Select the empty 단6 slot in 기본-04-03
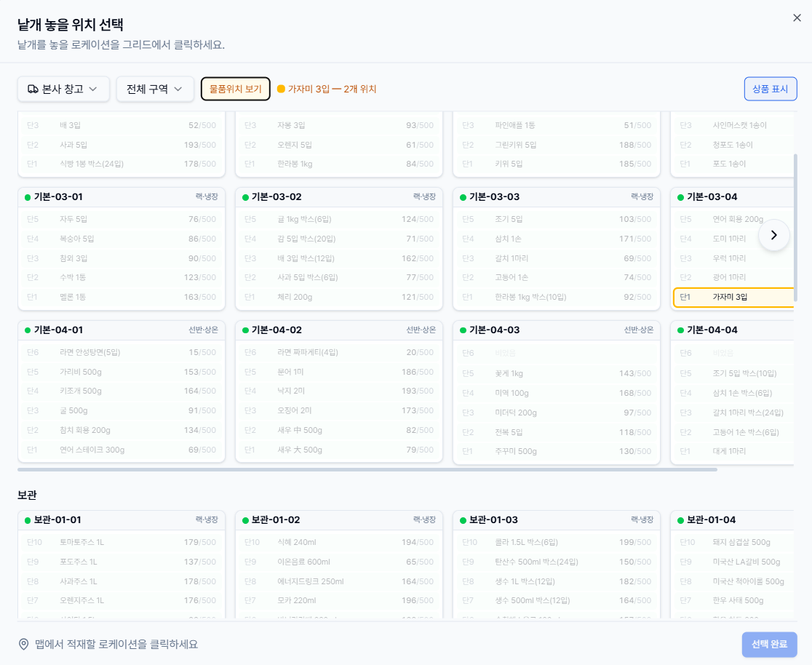The width and height of the screenshot is (812, 665). coord(556,353)
